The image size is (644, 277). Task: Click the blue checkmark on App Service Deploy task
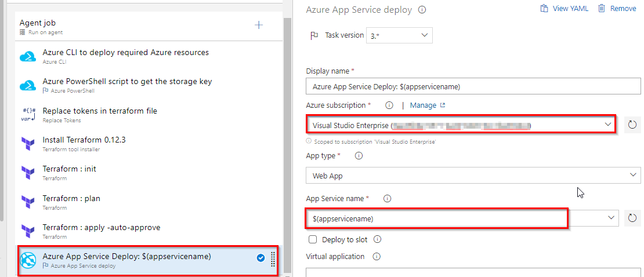[x=261, y=258]
